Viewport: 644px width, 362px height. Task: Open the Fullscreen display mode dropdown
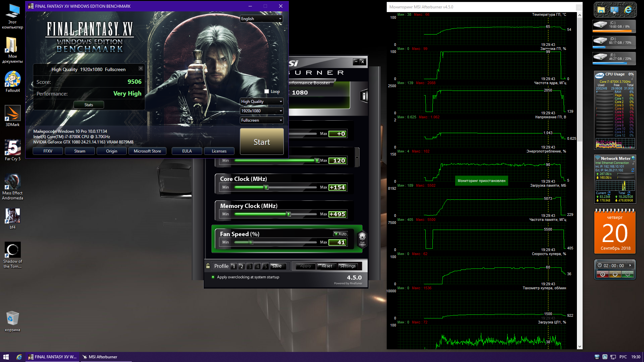click(x=262, y=120)
